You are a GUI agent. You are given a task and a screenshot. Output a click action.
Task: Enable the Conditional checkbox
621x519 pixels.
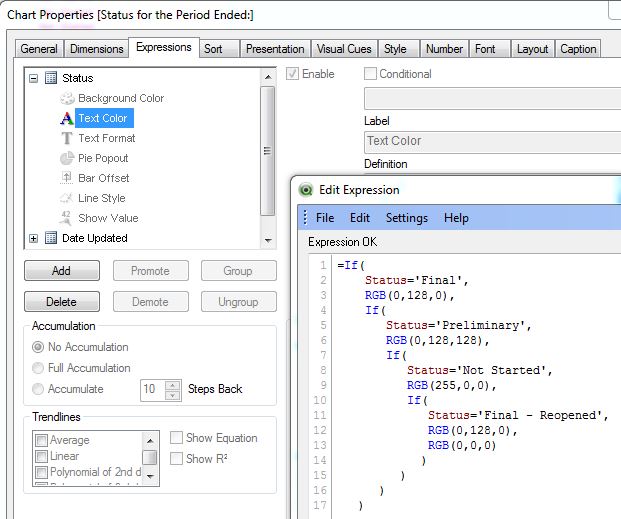[x=371, y=74]
